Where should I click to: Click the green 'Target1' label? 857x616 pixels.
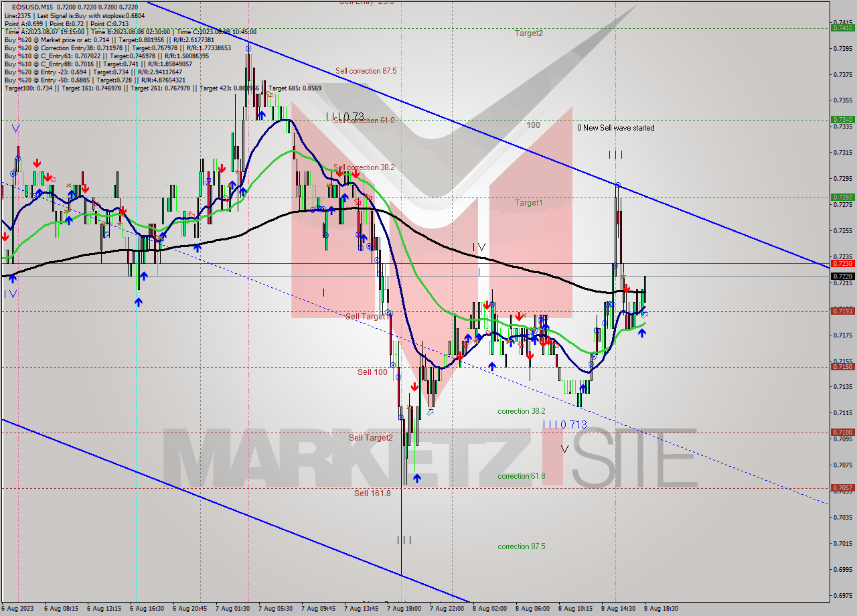click(x=529, y=202)
